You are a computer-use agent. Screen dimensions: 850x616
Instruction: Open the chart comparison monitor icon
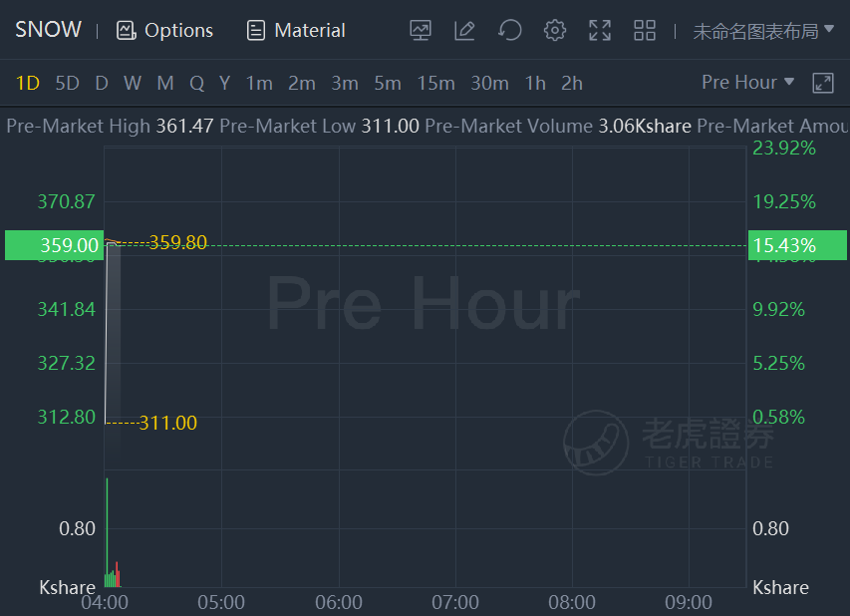(421, 30)
